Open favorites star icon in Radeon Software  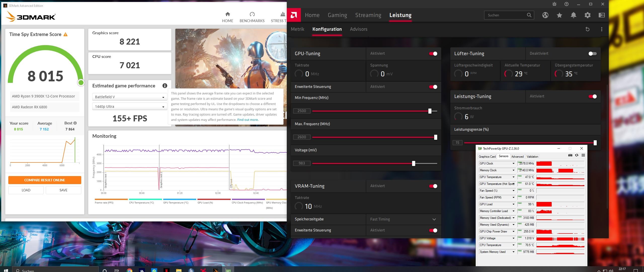(559, 15)
